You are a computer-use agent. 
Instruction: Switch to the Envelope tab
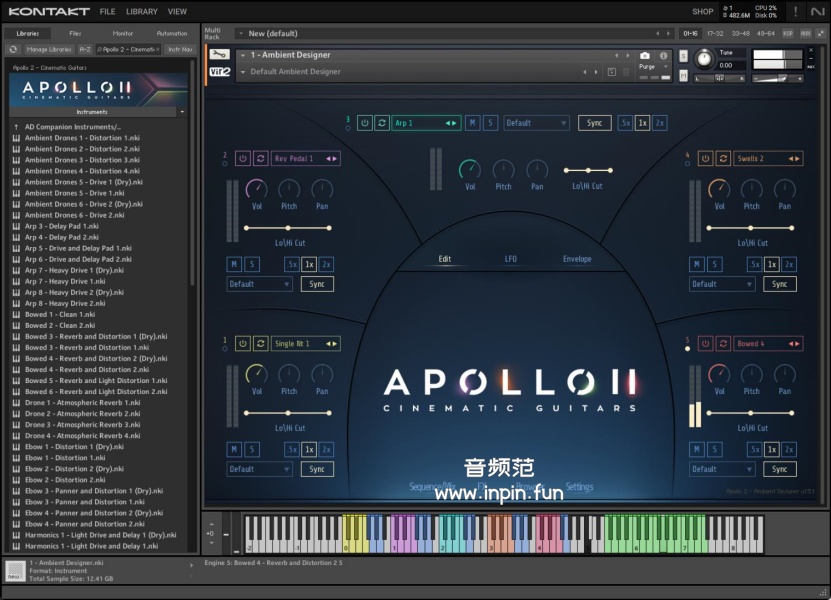pyautogui.click(x=577, y=259)
